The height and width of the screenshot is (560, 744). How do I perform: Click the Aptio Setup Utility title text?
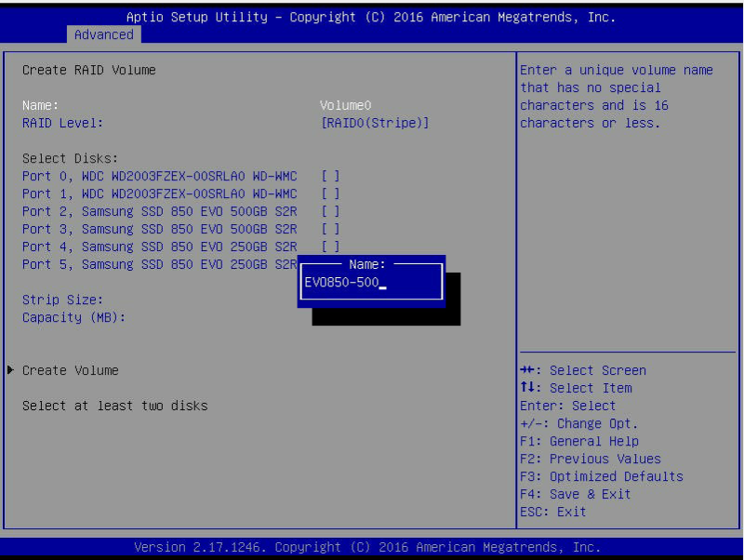tap(371, 17)
